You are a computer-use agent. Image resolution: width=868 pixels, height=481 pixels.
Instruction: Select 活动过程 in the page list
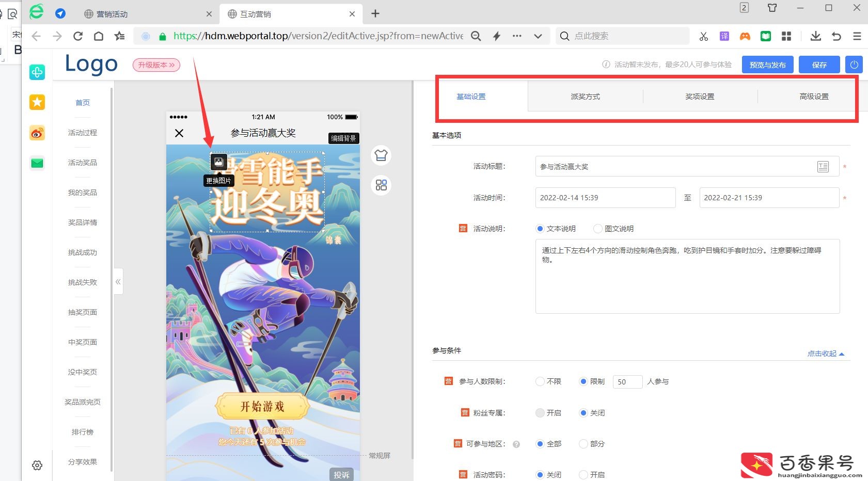pos(83,133)
